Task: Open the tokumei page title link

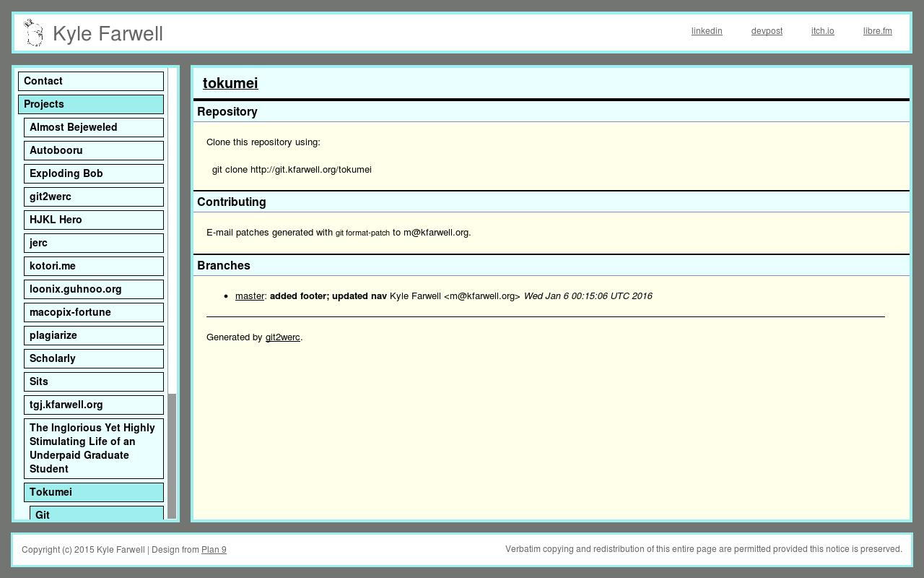Action: (230, 83)
